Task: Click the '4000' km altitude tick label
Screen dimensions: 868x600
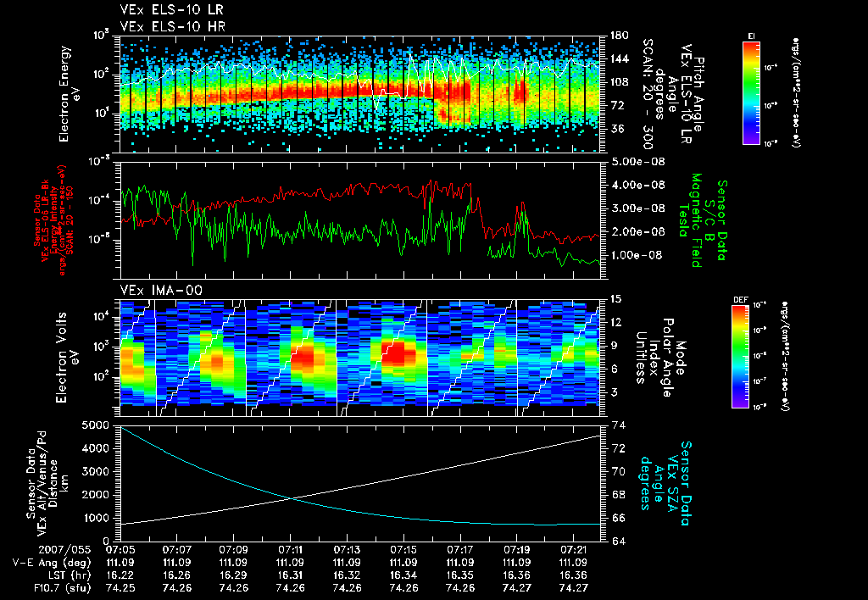Action: [x=95, y=449]
